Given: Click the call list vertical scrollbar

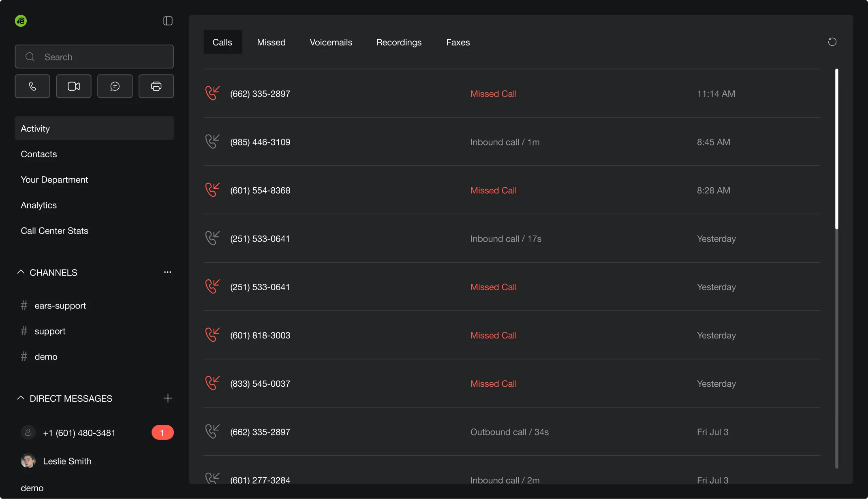Looking at the screenshot, I should pos(836,149).
